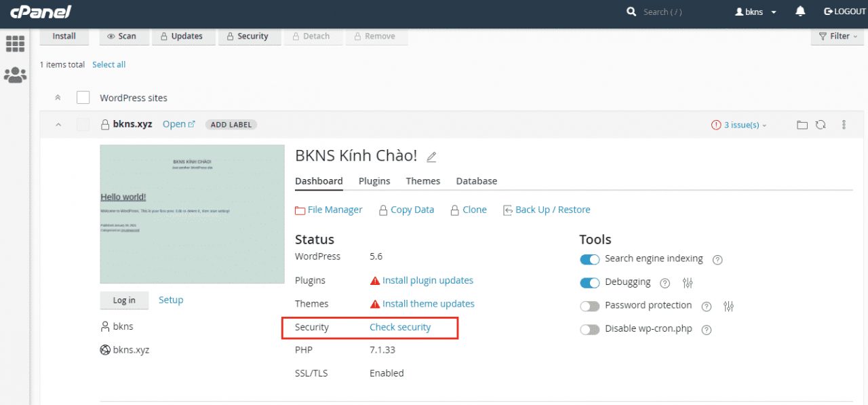Click the refresh icon for bkns.xyz
The width and height of the screenshot is (868, 405).
pyautogui.click(x=821, y=125)
